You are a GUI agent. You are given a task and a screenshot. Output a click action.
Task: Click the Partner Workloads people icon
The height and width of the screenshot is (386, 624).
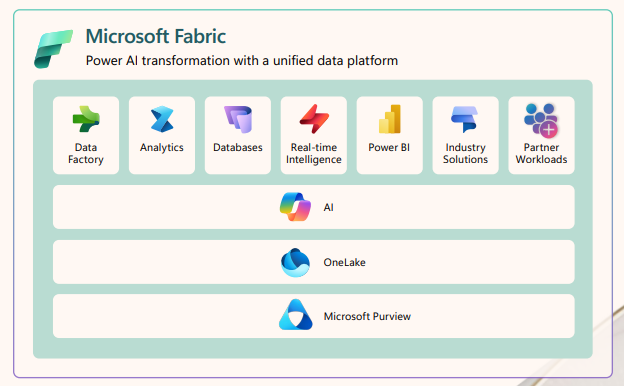[x=541, y=120]
